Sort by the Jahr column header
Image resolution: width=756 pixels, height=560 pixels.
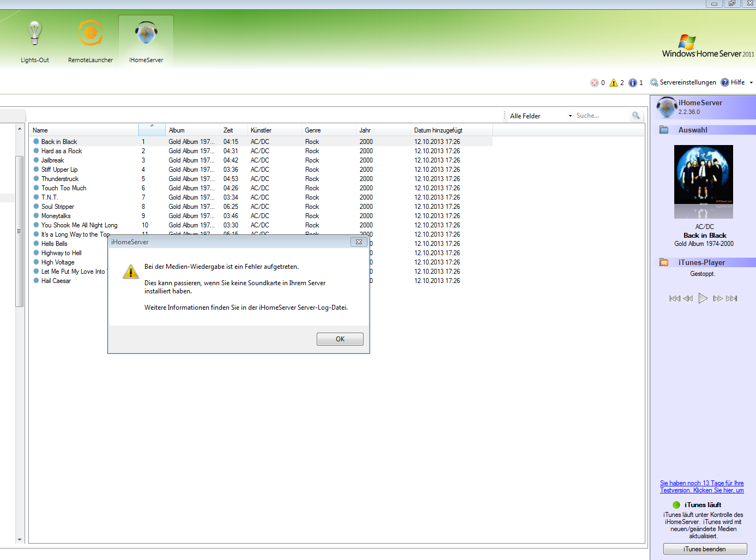pyautogui.click(x=383, y=130)
